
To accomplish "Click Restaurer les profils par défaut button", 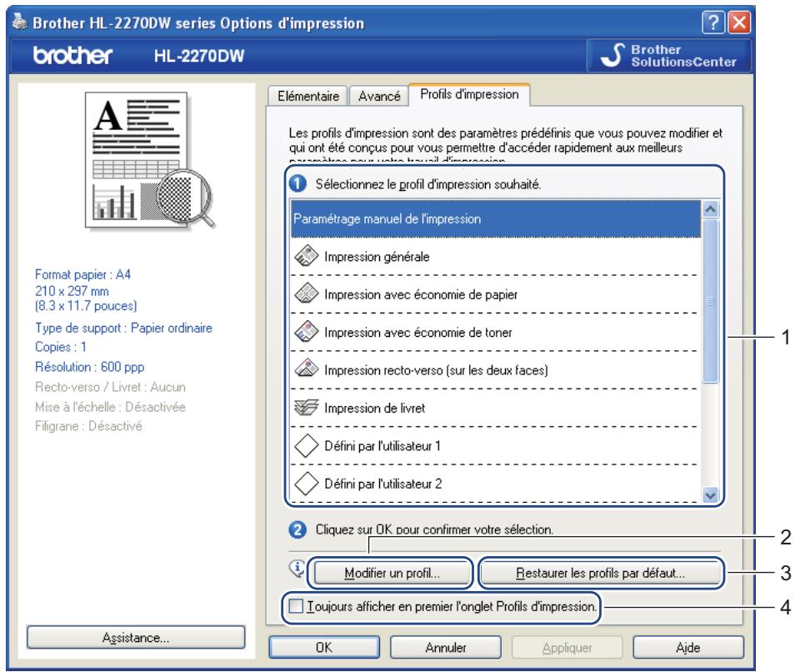I will [600, 573].
